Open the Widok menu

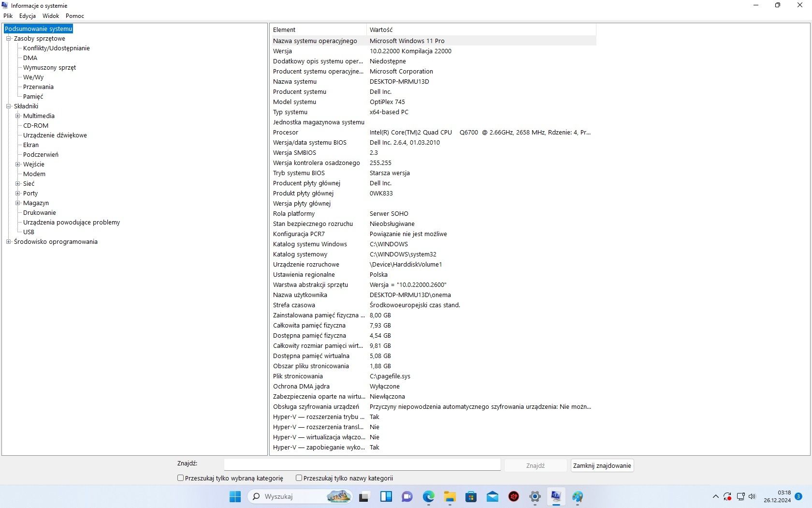click(x=51, y=16)
